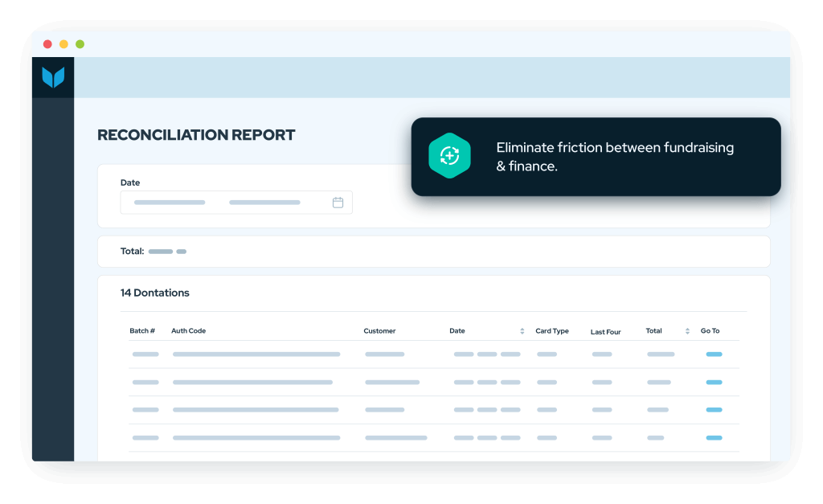Click the 14 Dontations section heading
823x504 pixels.
155,293
